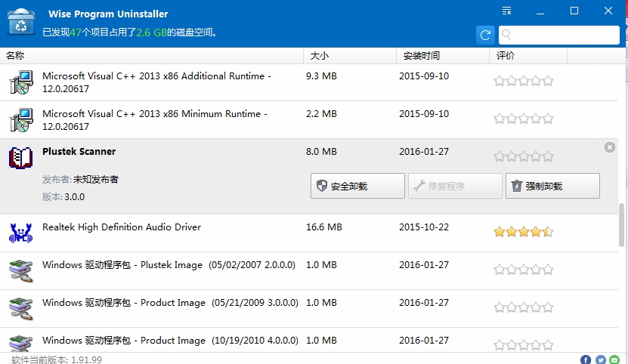Viewport: 628px width, 364px height.
Task: Rate Plustek Scanner using its stars
Action: click(x=524, y=156)
